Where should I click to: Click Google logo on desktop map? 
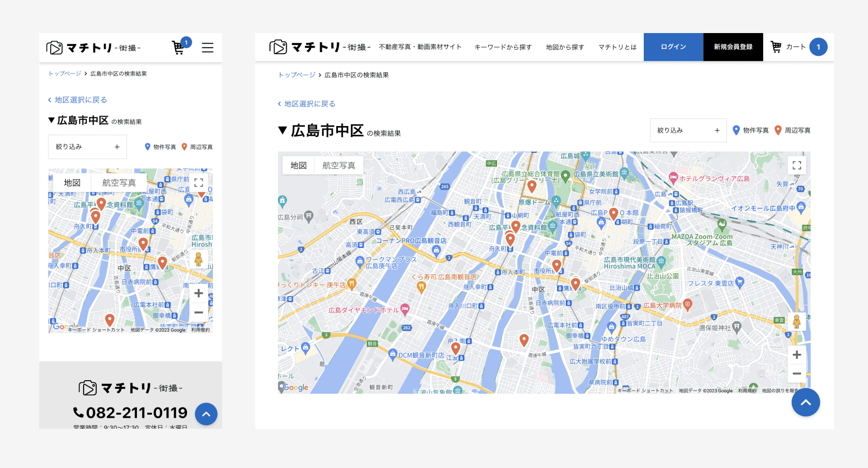295,387
